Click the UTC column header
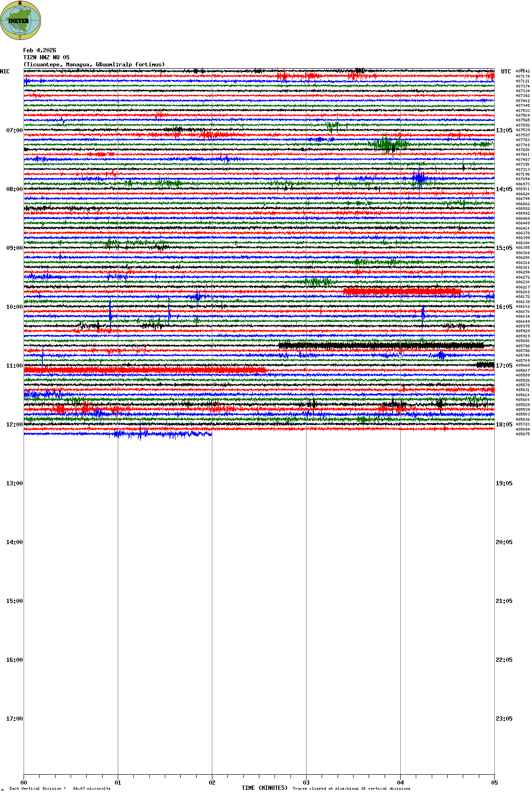Image resolution: width=532 pixels, height=795 pixels. coord(506,72)
